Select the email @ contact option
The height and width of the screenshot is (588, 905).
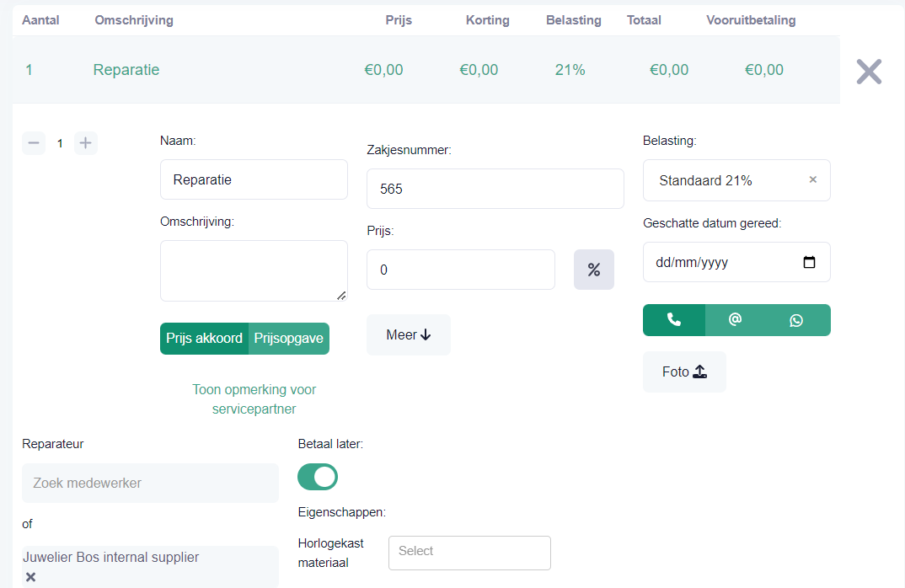point(735,319)
